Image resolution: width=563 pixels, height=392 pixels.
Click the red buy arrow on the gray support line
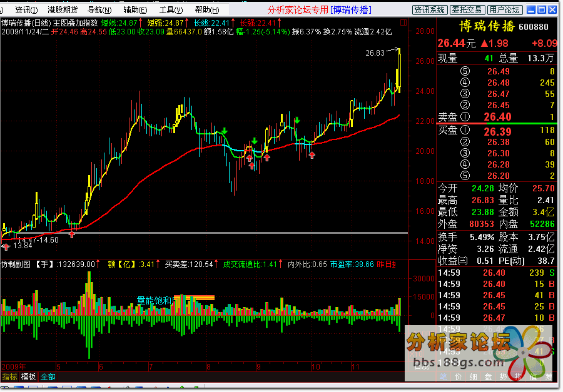[72, 234]
